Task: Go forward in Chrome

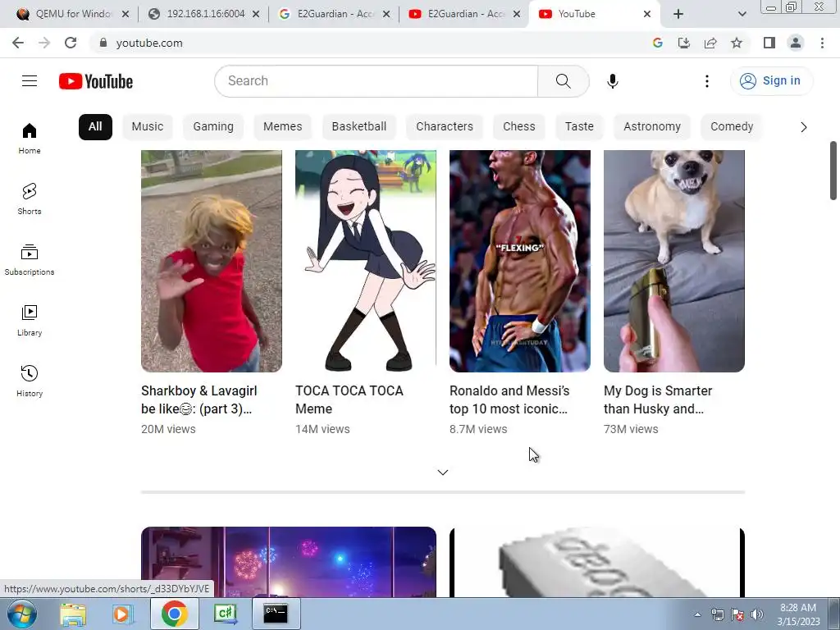Action: [x=44, y=43]
